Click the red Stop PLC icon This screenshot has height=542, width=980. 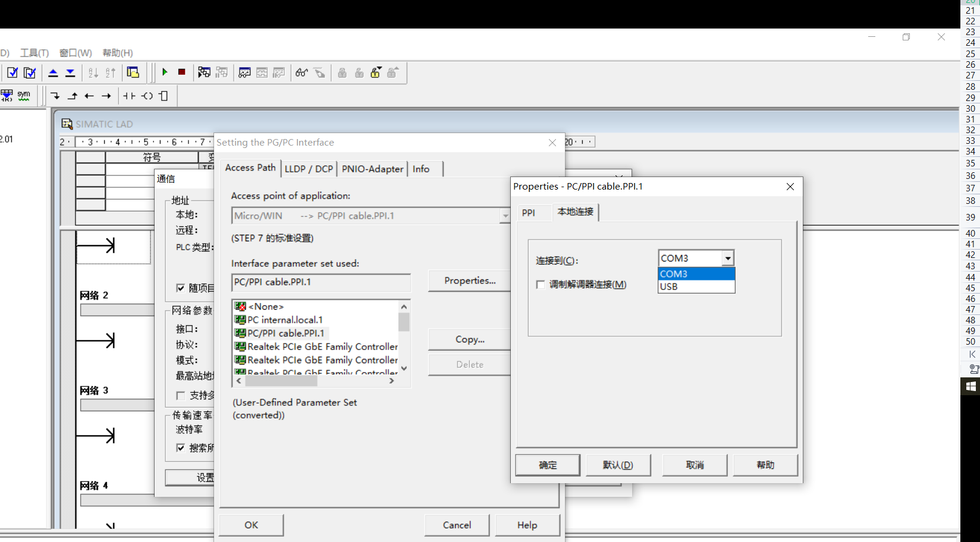pos(182,72)
